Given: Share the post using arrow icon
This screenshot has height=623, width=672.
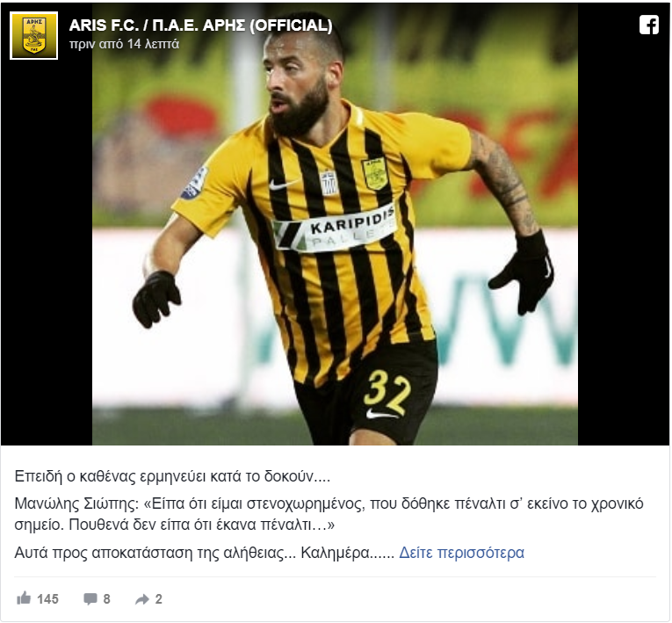Looking at the screenshot, I should (x=142, y=599).
